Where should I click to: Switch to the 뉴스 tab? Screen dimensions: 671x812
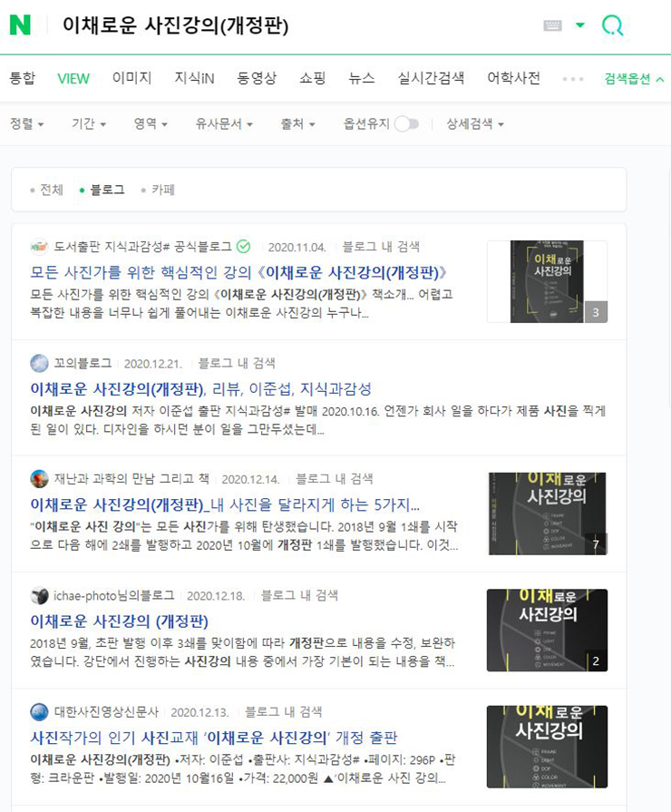pyautogui.click(x=362, y=78)
